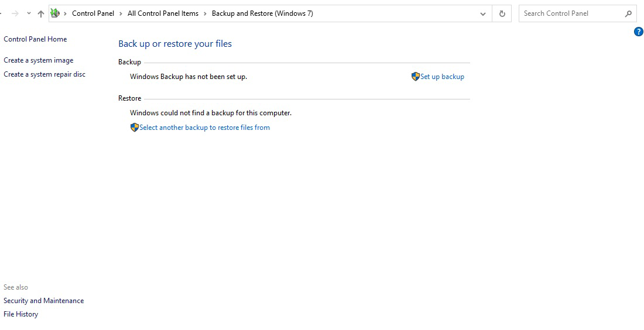The width and height of the screenshot is (644, 330).
Task: Click the blue Help question mark icon
Action: click(x=638, y=32)
